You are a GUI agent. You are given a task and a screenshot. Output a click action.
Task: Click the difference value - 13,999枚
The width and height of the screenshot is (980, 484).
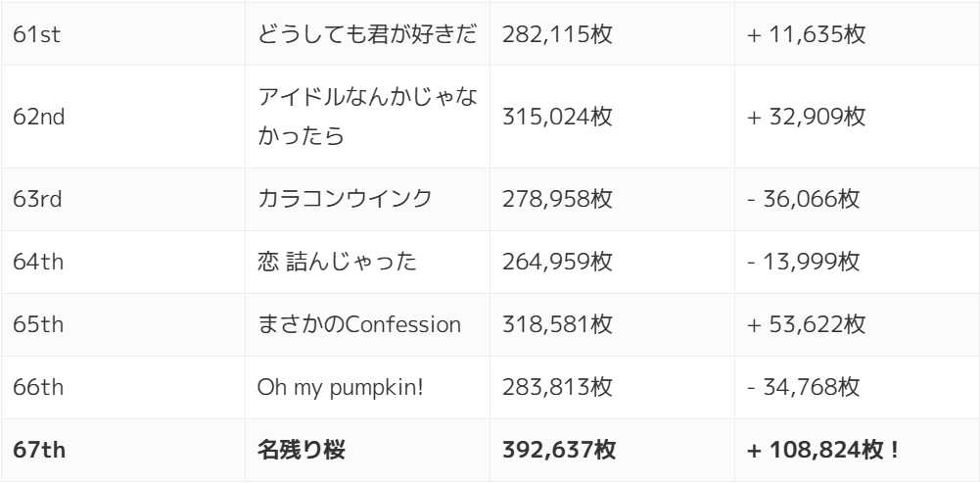[804, 263]
